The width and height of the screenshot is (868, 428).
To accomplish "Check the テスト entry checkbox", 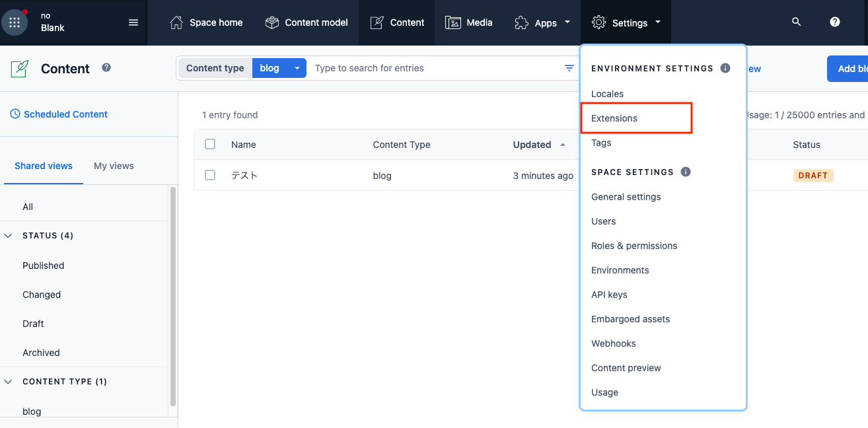I will click(210, 175).
